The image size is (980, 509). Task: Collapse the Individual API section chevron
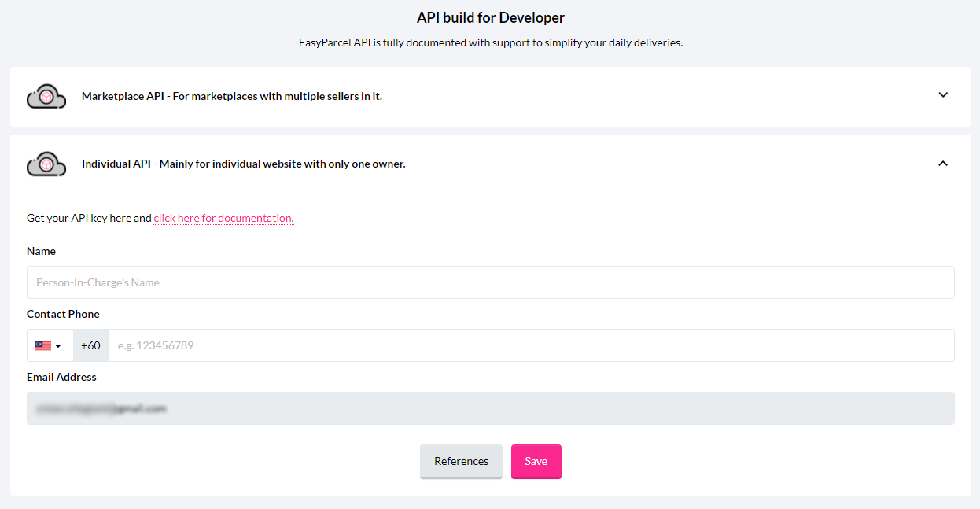943,164
